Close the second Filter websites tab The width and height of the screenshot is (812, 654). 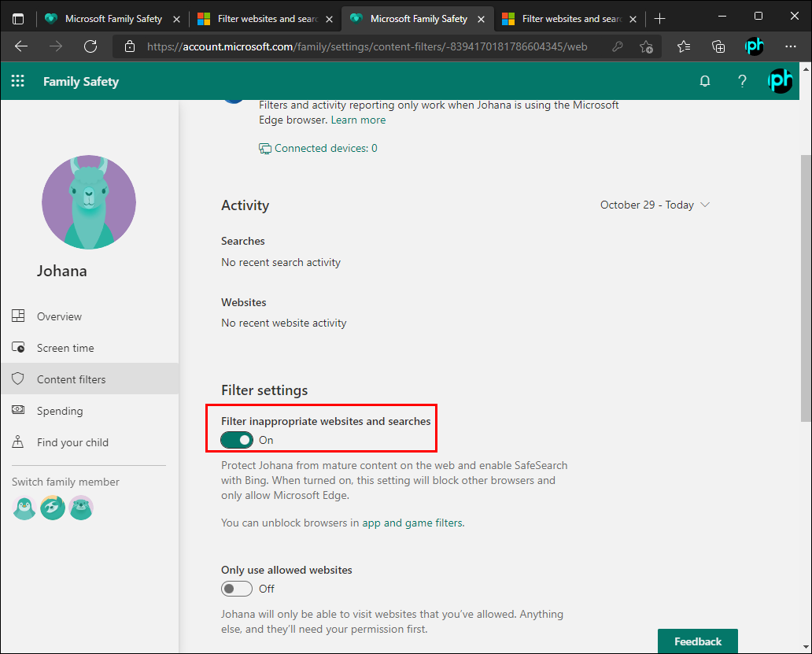click(329, 19)
